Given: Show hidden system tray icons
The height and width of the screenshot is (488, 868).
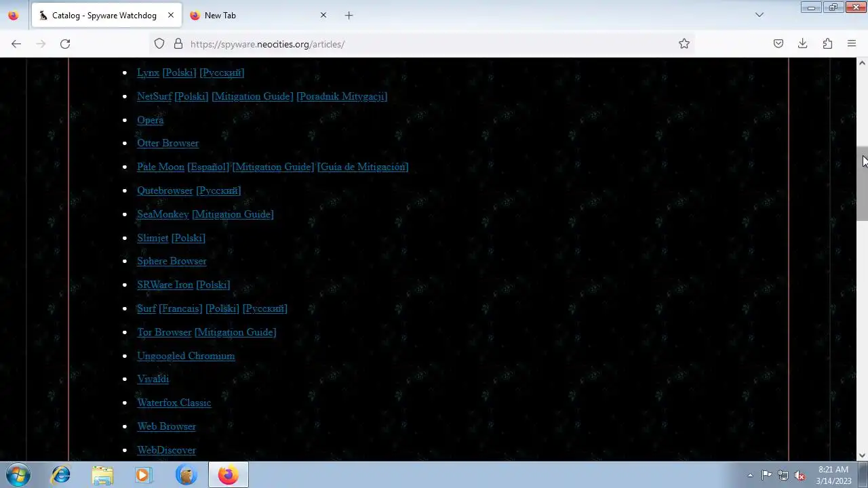Looking at the screenshot, I should (750, 475).
